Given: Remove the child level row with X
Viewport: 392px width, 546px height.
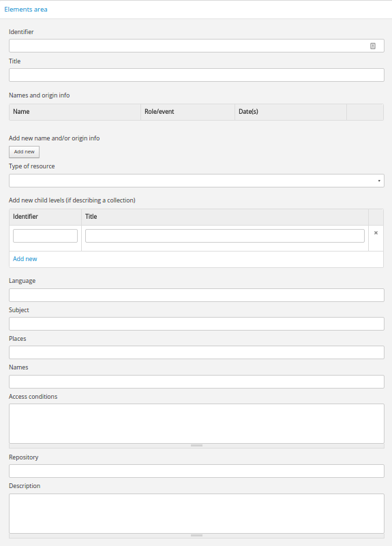Looking at the screenshot, I should 376,233.
